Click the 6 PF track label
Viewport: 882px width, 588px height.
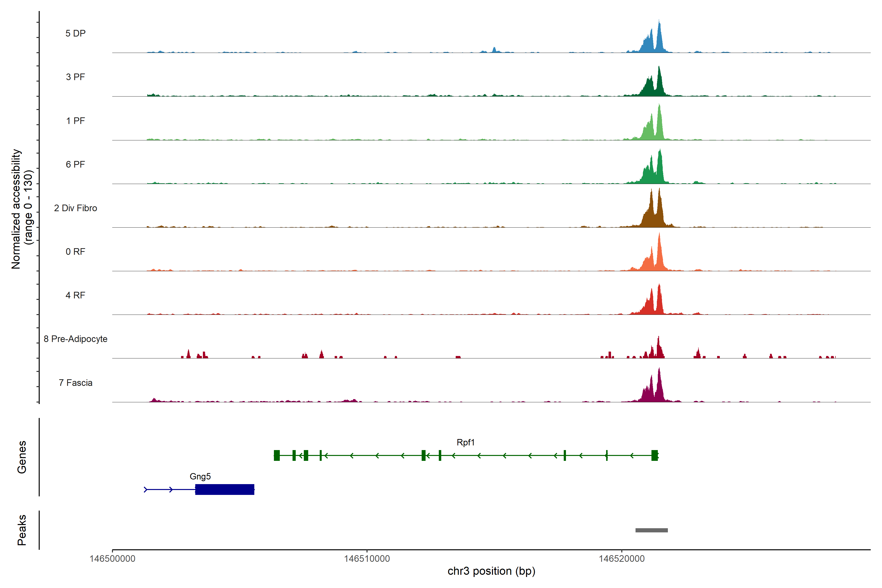point(75,164)
